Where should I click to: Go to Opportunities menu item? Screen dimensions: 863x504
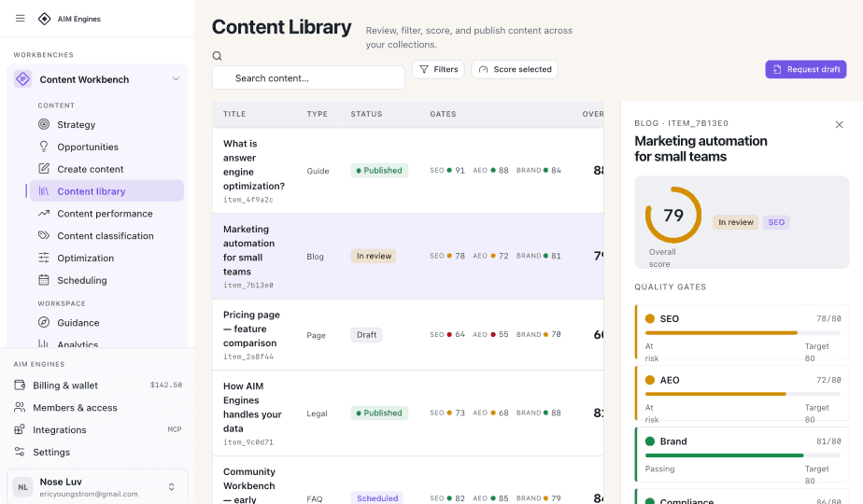(106, 147)
